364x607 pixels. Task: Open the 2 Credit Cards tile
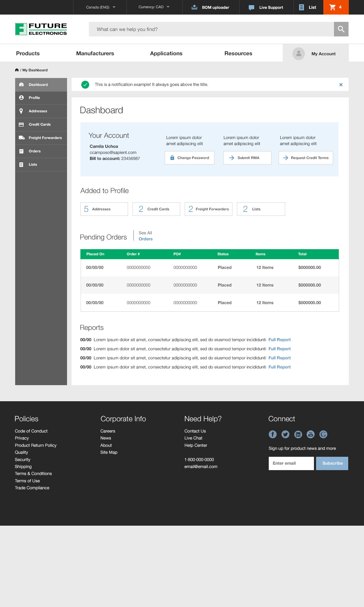click(156, 209)
